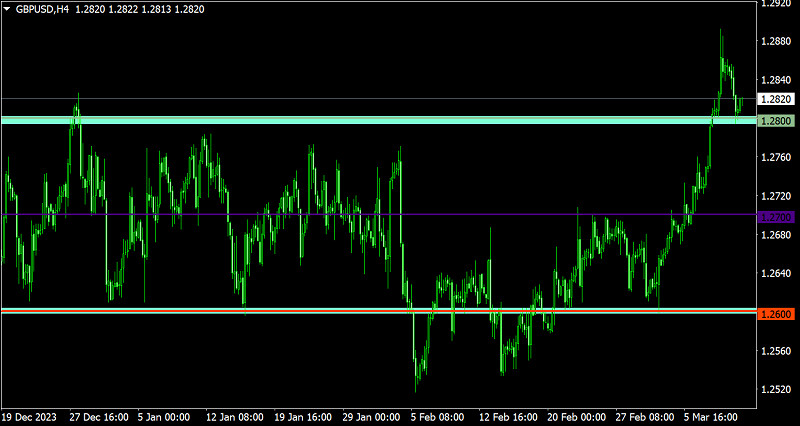
Task: Click the 1.2760 price scale value
Action: click(x=775, y=158)
